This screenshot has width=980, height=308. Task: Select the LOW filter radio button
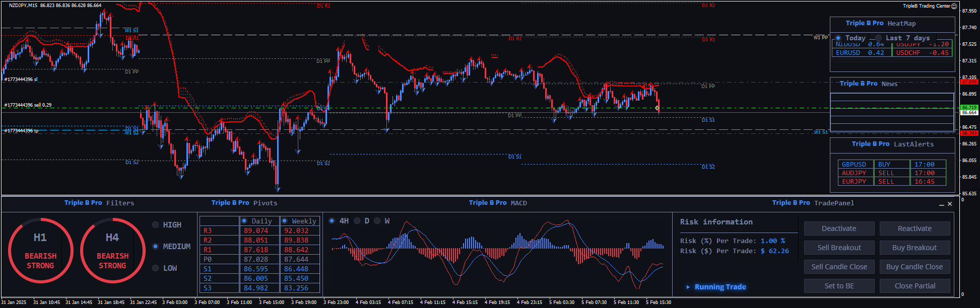click(x=156, y=268)
